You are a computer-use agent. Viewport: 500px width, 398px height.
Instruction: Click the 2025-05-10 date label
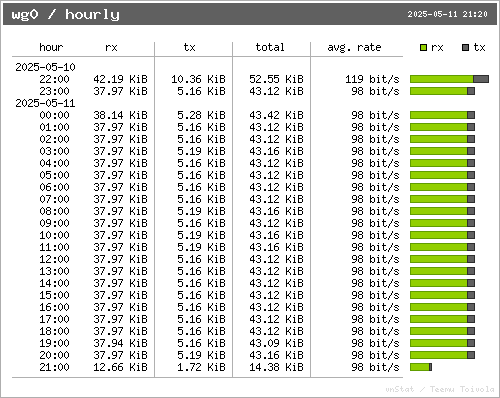point(45,67)
